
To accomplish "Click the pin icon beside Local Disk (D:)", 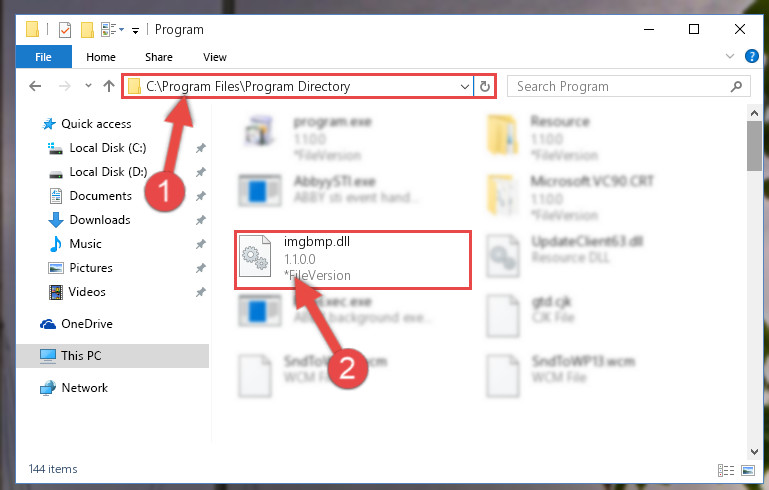I will coord(201,172).
